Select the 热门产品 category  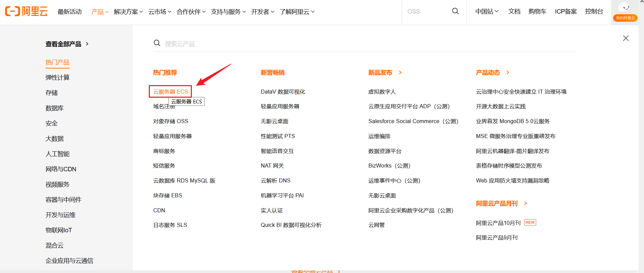click(57, 62)
